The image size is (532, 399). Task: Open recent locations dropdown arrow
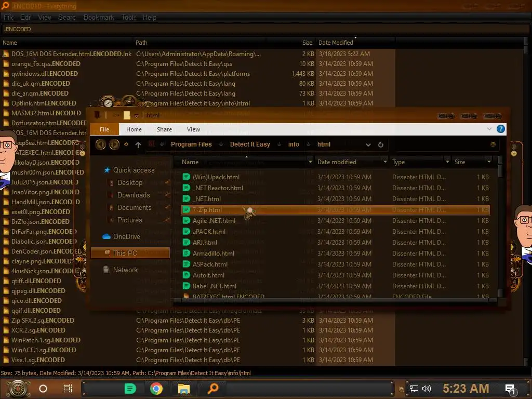click(x=126, y=144)
